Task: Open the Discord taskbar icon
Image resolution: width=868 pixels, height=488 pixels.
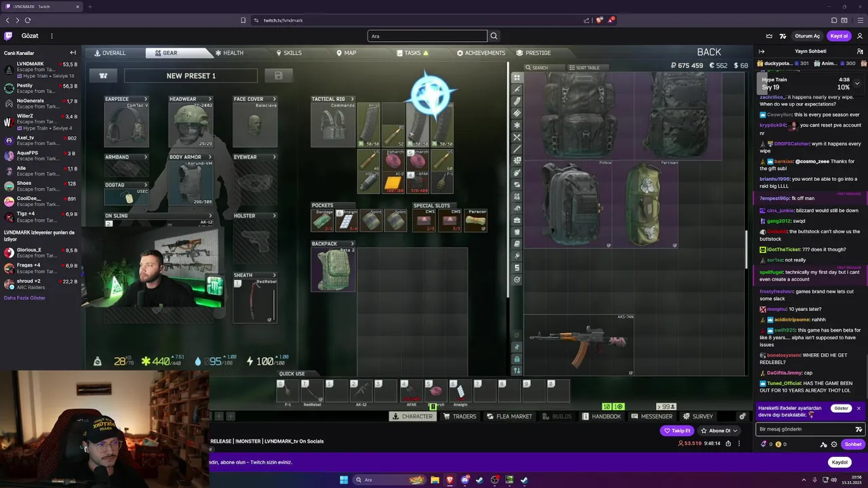Action: (x=465, y=480)
